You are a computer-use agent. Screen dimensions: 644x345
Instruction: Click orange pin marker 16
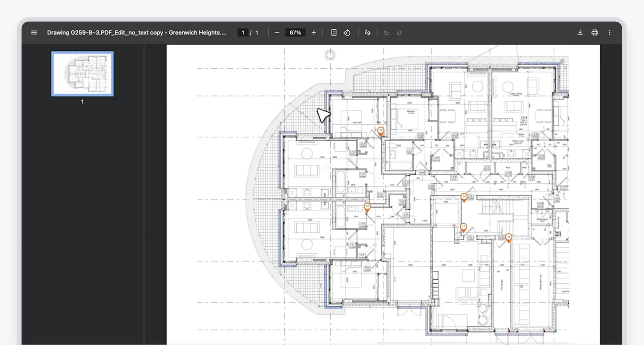[367, 207]
